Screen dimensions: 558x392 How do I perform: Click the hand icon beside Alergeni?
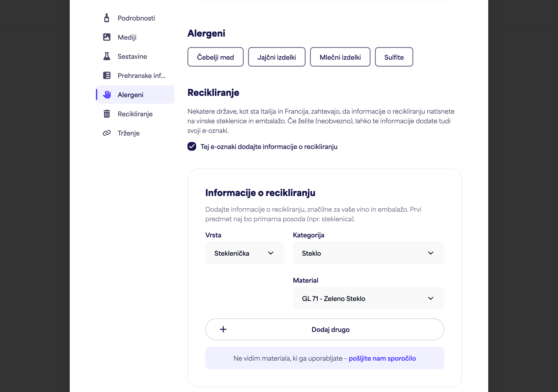point(107,95)
